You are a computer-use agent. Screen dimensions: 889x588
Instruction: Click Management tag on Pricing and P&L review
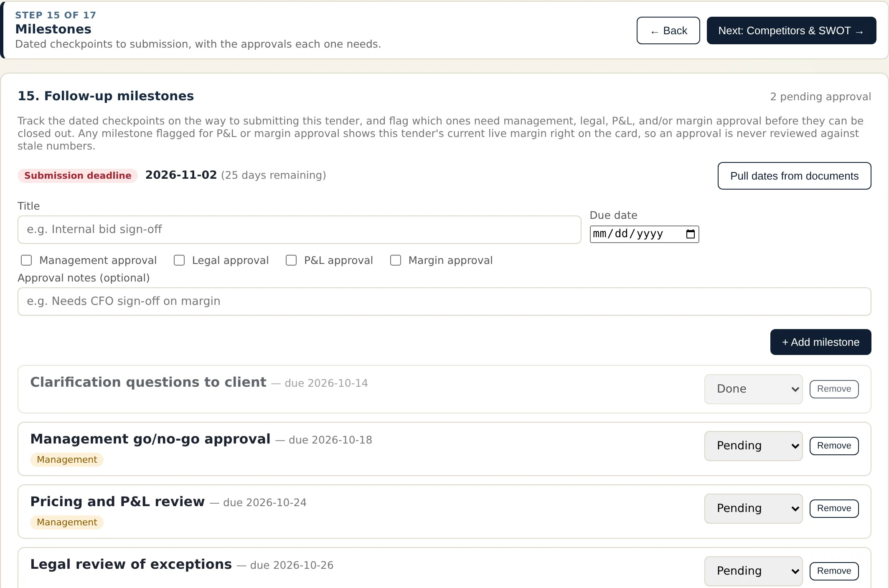click(x=67, y=522)
